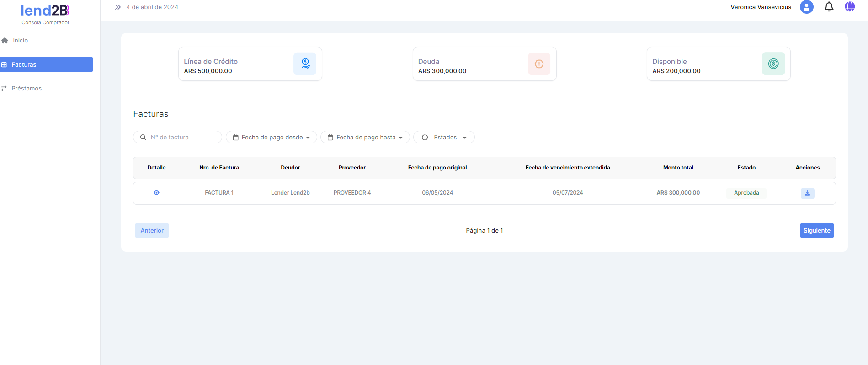868x365 pixels.
Task: Collapse the sidebar with the double chevron
Action: (x=117, y=7)
